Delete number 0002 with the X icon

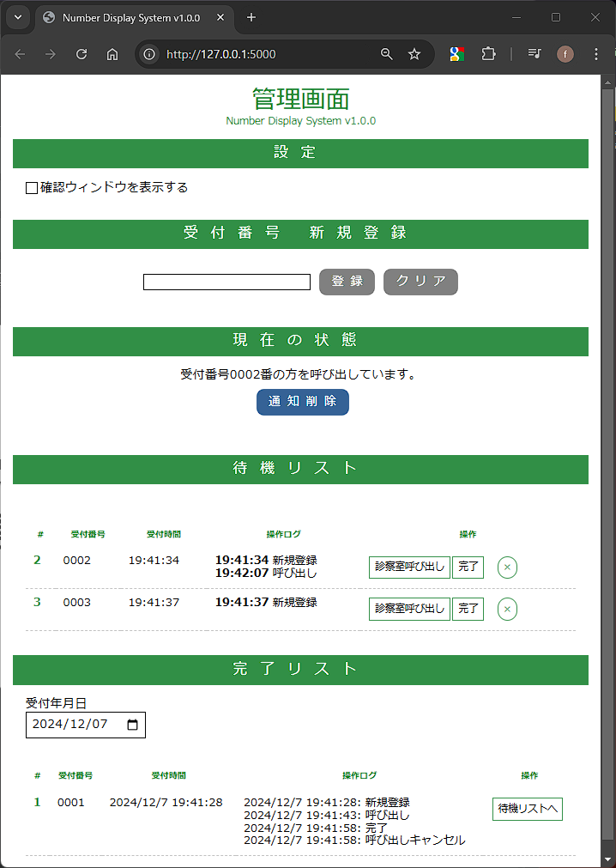(507, 568)
